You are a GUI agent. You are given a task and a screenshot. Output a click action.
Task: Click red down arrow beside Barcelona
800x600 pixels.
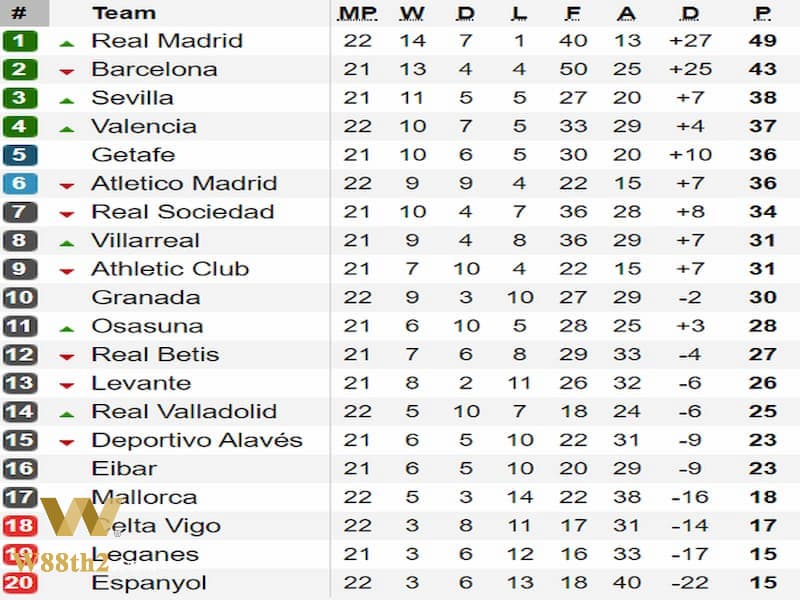tap(67, 72)
